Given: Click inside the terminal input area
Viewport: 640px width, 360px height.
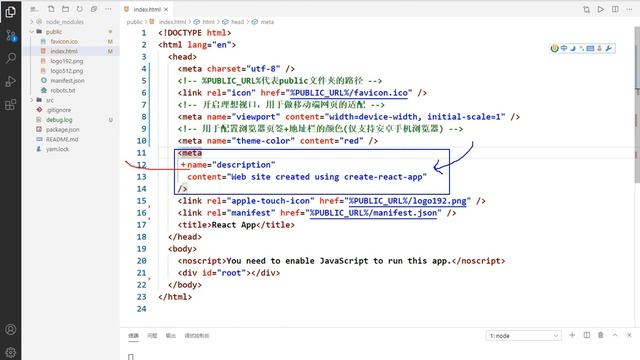Looking at the screenshot, I should (x=380, y=353).
